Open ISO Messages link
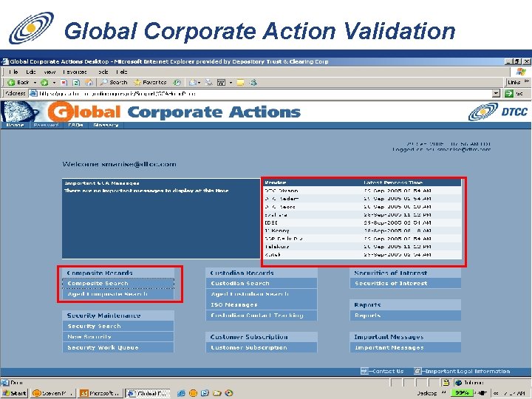Image resolution: width=532 pixels, height=399 pixels. (262, 304)
